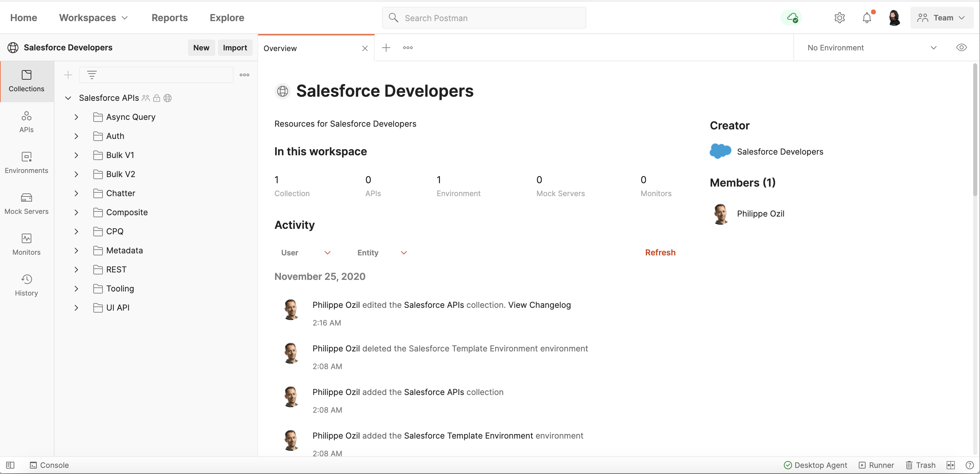Expand the Bulk V2 folder
Viewport: 980px width, 474px height.
coord(76,174)
